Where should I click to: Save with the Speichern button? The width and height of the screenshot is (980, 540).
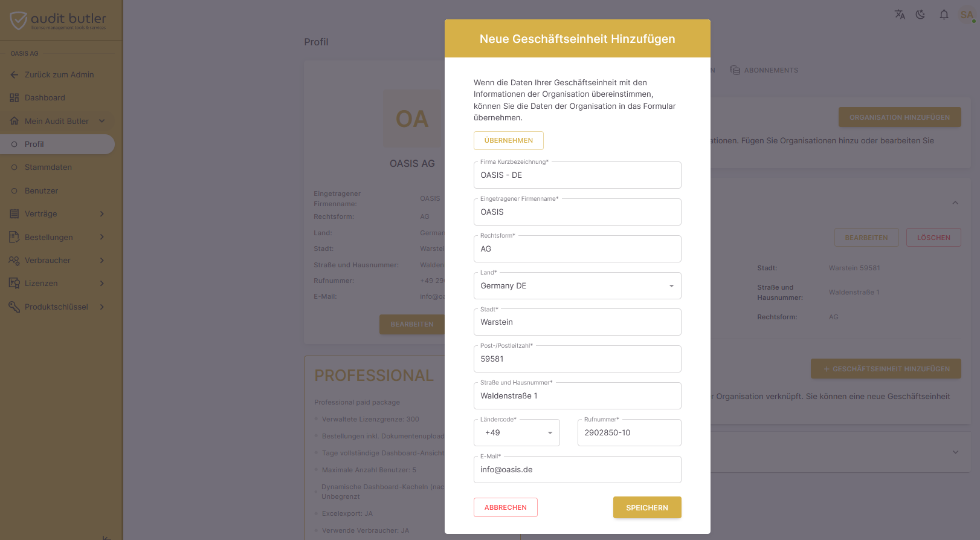pyautogui.click(x=647, y=508)
